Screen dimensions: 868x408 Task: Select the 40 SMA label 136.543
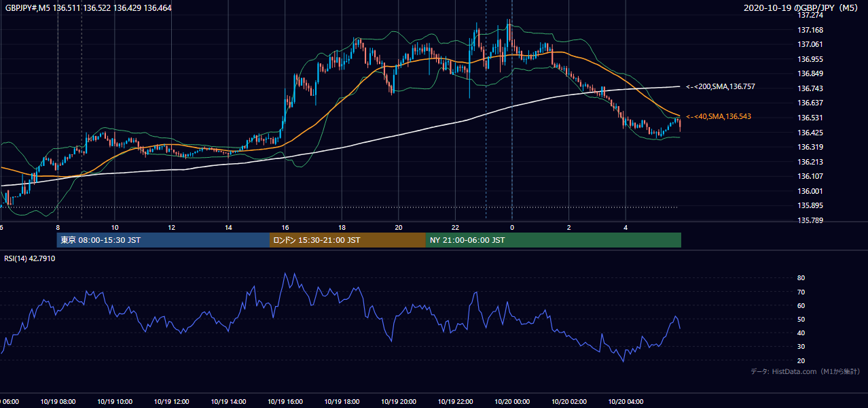coord(718,117)
